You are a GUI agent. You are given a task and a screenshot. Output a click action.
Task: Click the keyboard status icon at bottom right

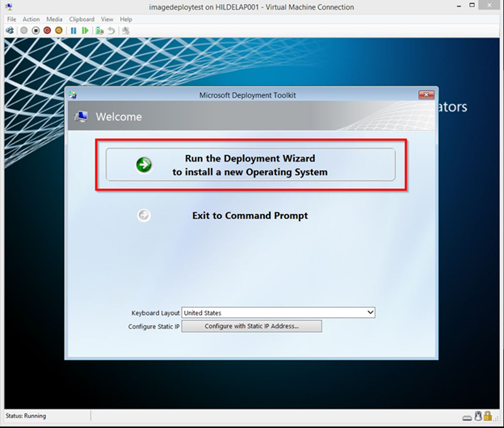[467, 418]
